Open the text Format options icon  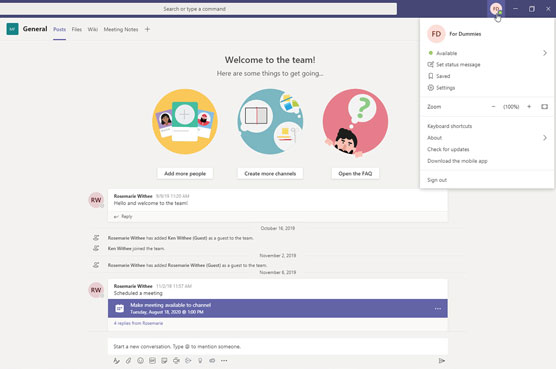pos(116,360)
